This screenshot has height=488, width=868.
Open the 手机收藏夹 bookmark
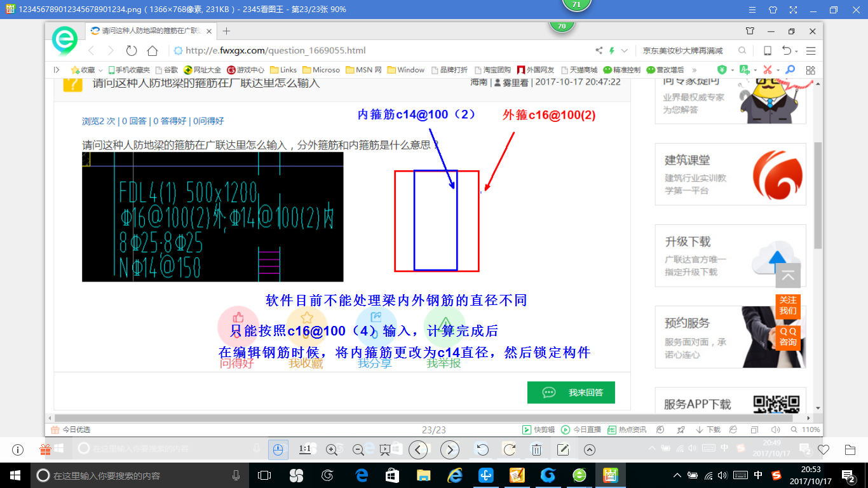coord(129,70)
